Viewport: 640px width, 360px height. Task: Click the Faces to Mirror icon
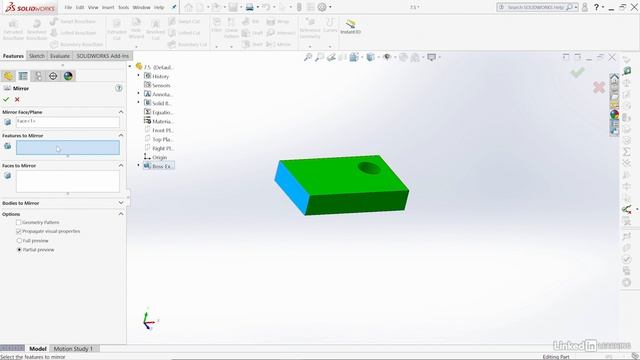8,176
